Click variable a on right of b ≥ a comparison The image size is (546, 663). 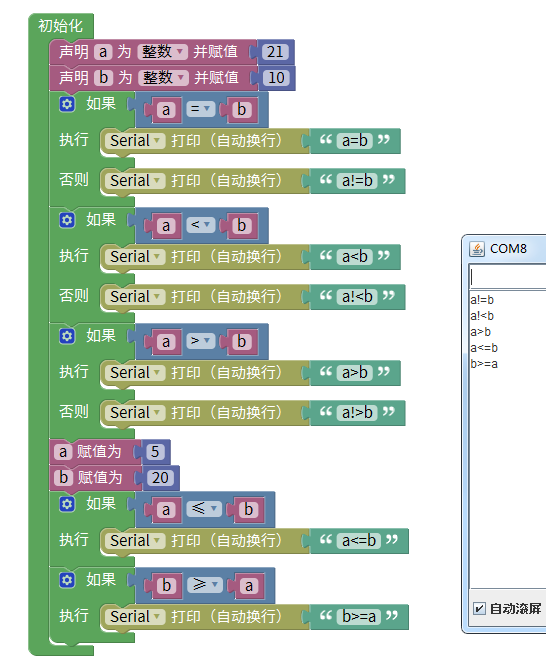point(249,585)
